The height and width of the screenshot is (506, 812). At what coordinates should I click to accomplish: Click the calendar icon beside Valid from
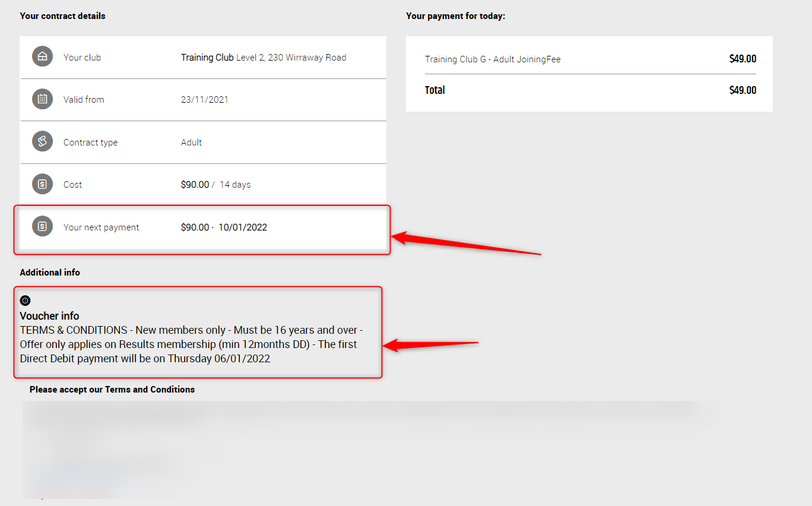[42, 99]
